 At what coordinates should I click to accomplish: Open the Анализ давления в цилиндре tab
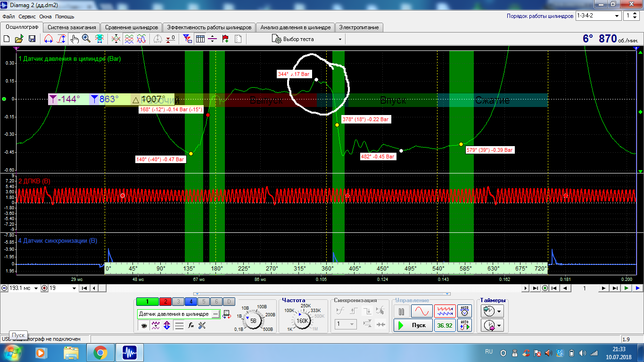pyautogui.click(x=296, y=27)
